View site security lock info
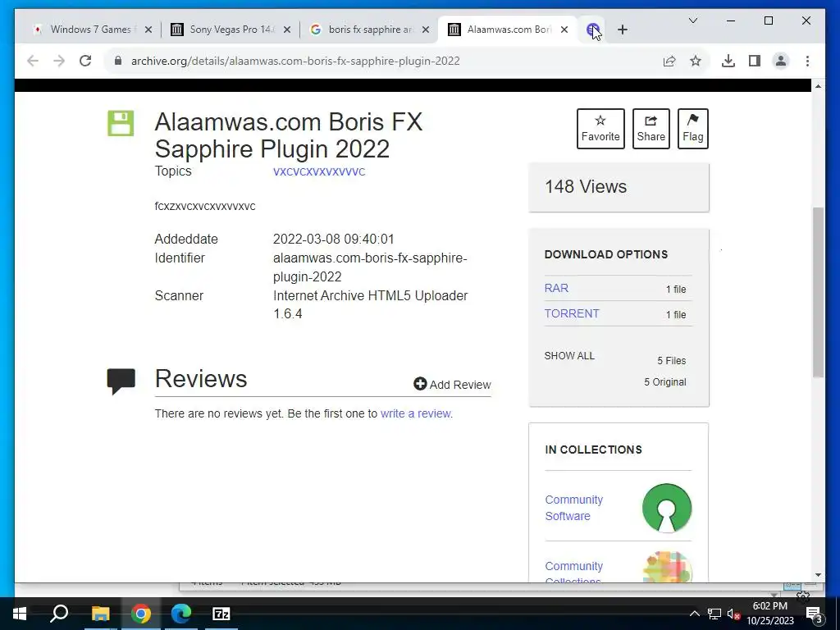Screen dimensions: 840x630 pos(118,61)
